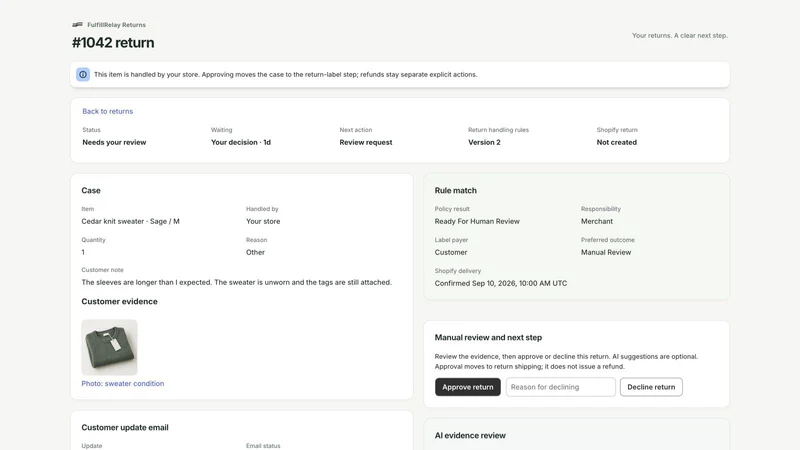The width and height of the screenshot is (800, 450).
Task: Select the Shopify return value Not created
Action: point(617,142)
